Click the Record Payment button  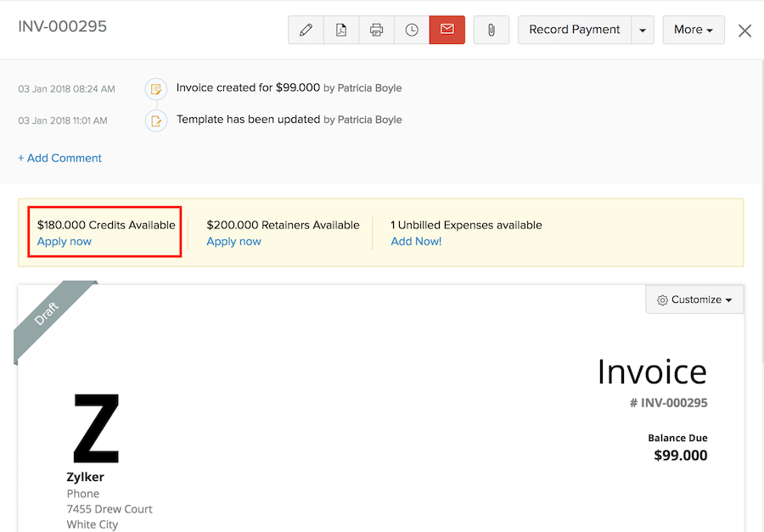point(574,29)
